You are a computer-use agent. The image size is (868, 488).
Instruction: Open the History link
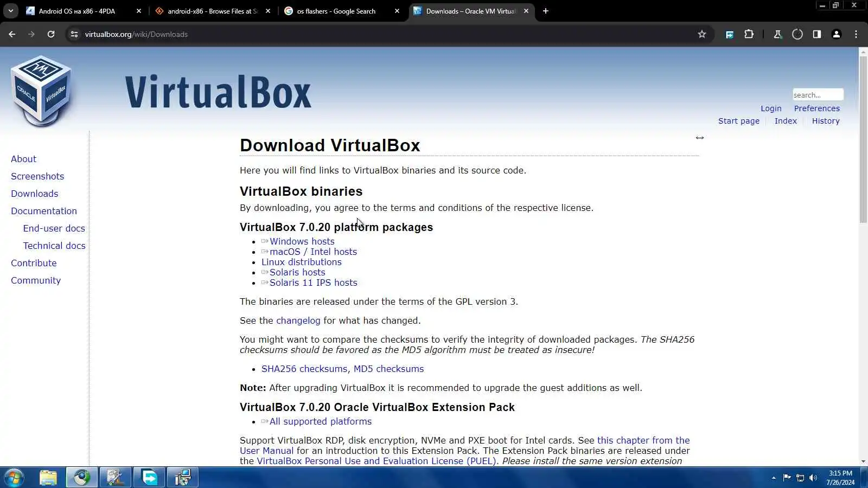pos(826,121)
